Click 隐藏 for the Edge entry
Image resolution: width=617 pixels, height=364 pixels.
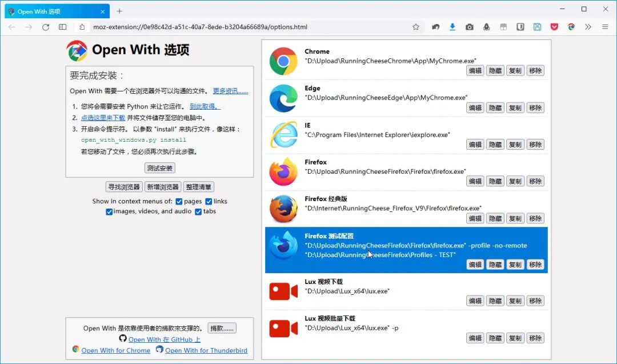point(495,108)
